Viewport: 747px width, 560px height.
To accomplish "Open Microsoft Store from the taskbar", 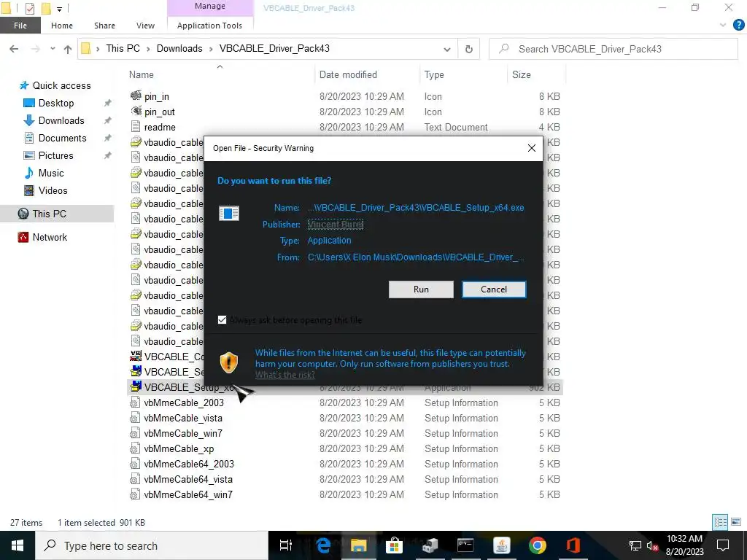I will (394, 545).
